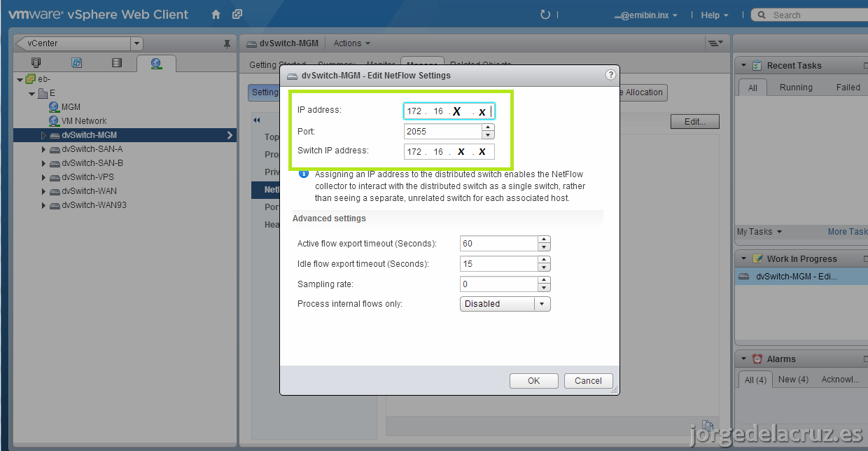Viewport: 868px width, 451px height.
Task: Open Process internal flows only dropdown
Action: tap(542, 304)
